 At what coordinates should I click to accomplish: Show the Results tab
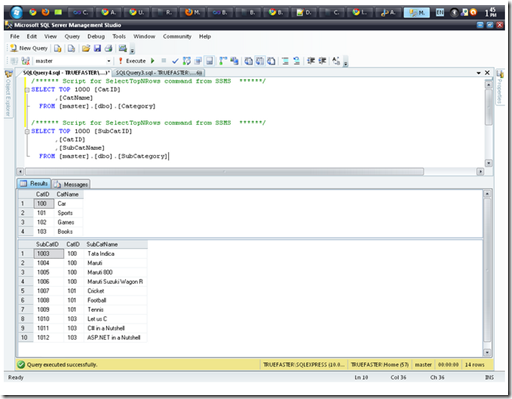(34, 184)
